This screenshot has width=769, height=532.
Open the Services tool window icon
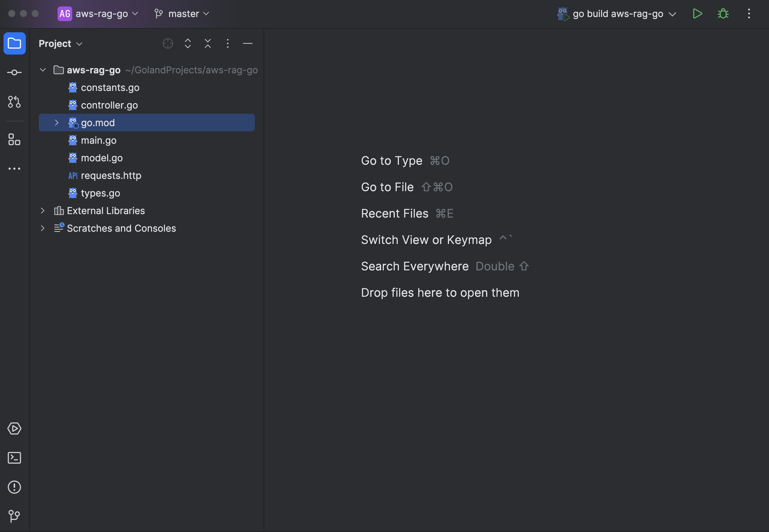point(14,428)
